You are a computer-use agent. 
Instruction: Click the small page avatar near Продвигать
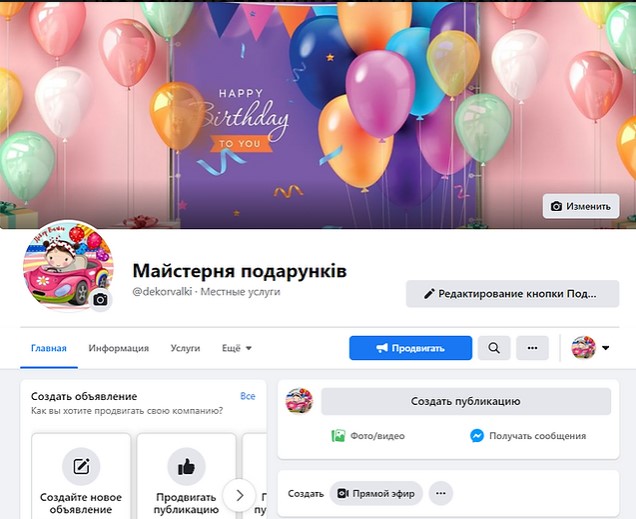(583, 347)
